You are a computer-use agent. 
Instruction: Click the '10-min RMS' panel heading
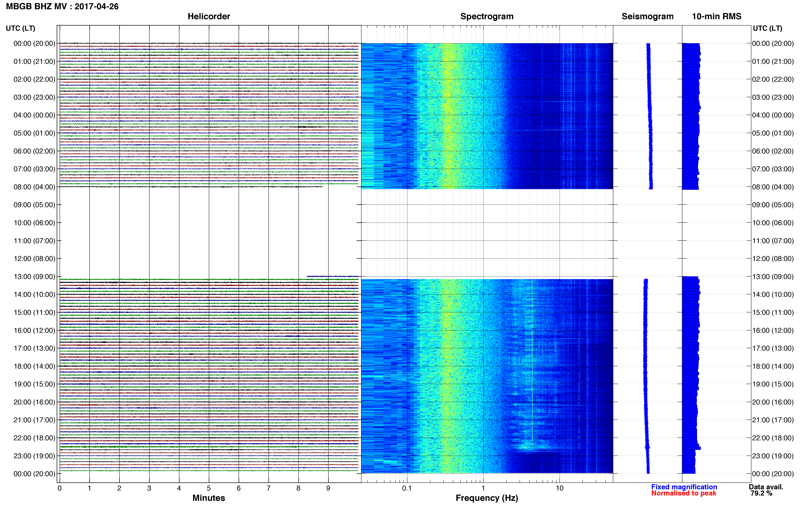coord(717,16)
